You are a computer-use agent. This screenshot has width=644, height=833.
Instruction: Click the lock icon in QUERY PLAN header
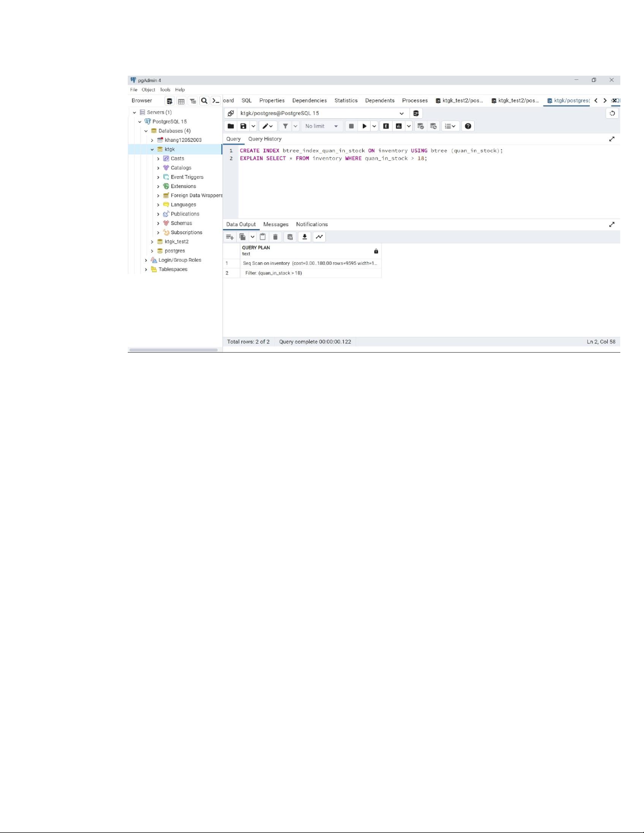(376, 251)
